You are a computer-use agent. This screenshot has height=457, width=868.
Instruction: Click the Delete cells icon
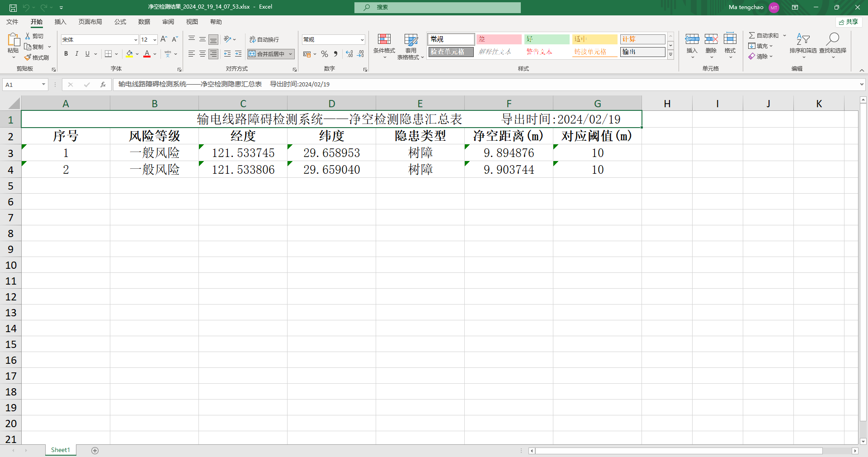[711, 39]
